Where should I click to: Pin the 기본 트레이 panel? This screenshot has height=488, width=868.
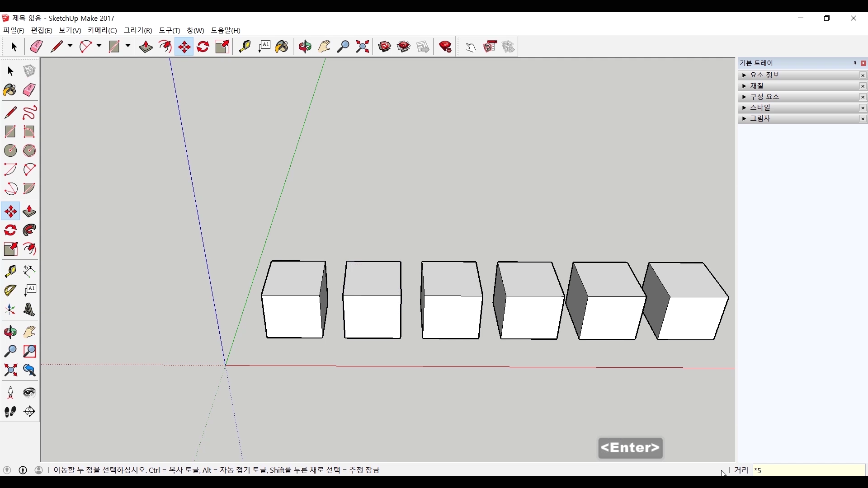coord(855,63)
